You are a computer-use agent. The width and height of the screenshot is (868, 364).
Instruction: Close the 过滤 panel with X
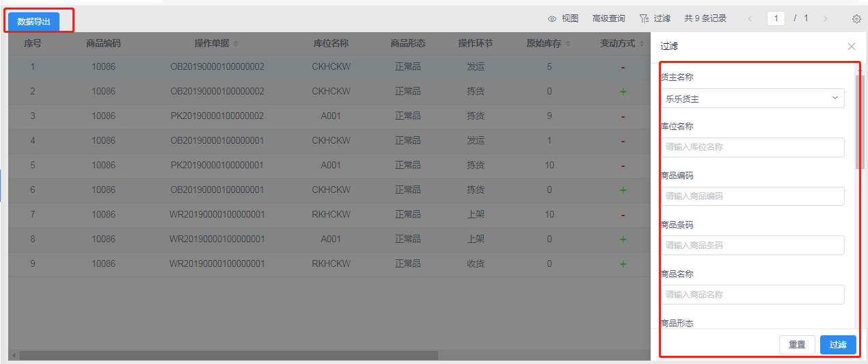[852, 47]
